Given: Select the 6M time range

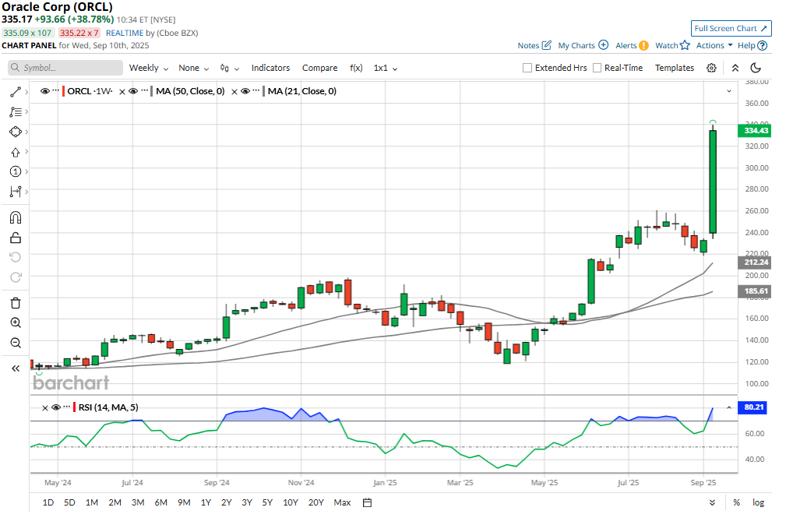Looking at the screenshot, I should click(x=161, y=502).
